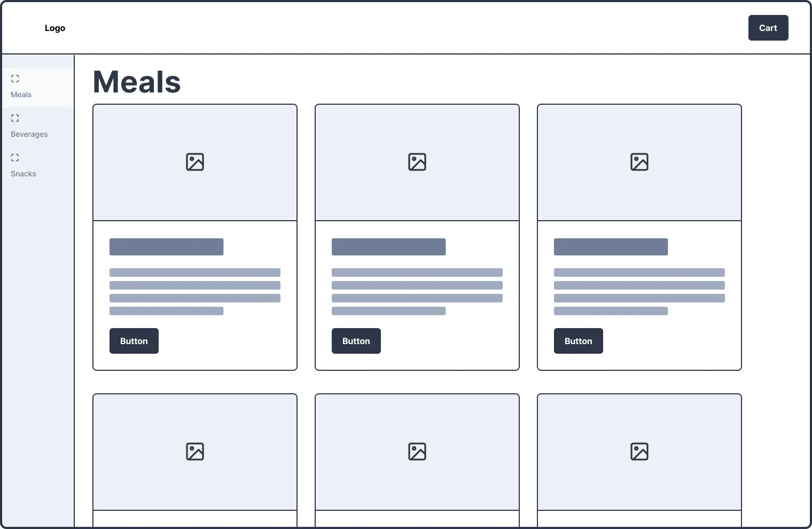Select the Snacks entry in the sidebar

click(23, 174)
